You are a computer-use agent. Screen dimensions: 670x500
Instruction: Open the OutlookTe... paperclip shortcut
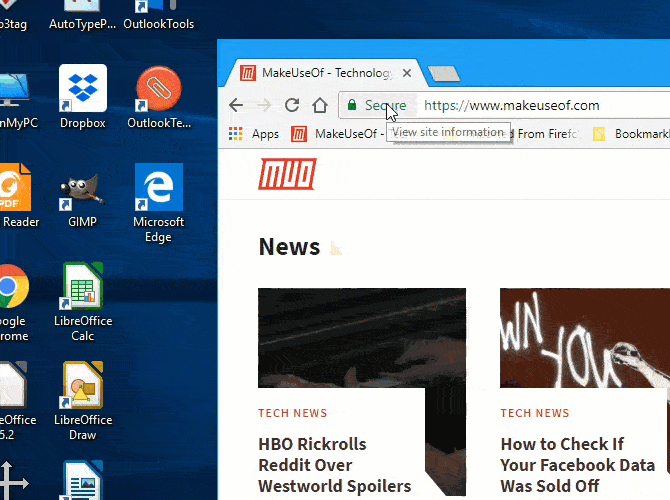(159, 97)
